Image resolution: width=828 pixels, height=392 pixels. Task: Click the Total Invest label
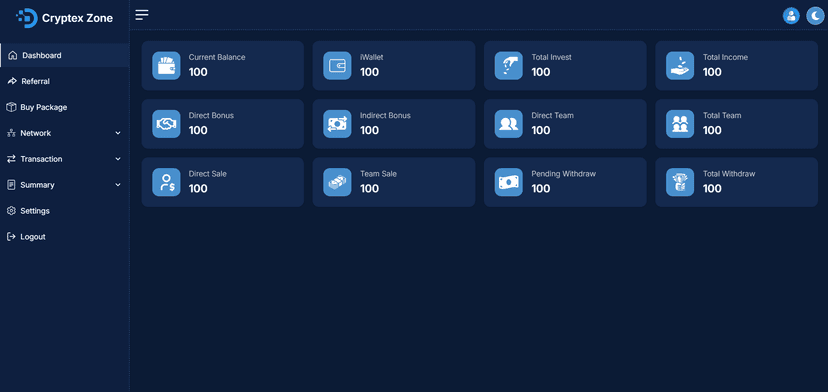[551, 57]
